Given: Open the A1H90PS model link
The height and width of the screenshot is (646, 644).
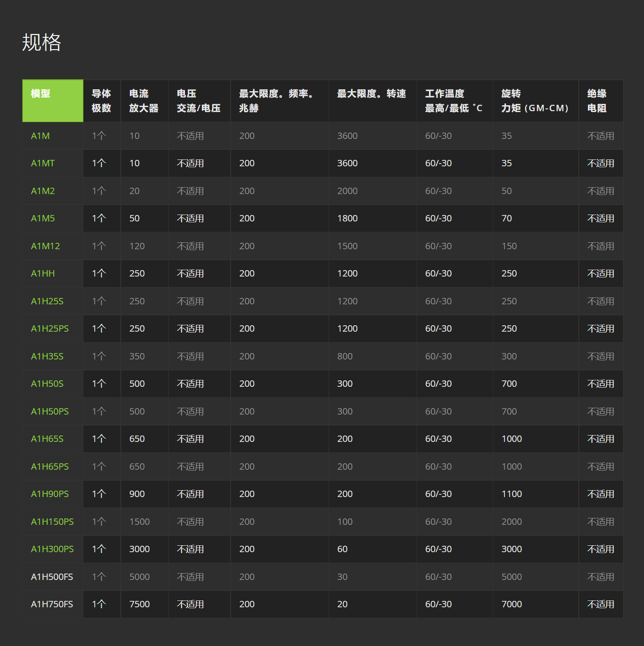Looking at the screenshot, I should point(50,494).
